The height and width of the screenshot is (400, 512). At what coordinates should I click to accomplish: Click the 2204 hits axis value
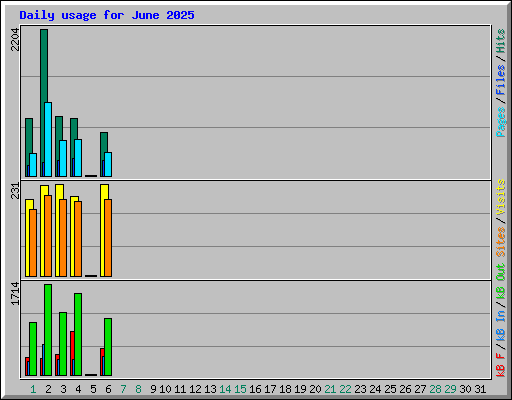[x=15, y=40]
